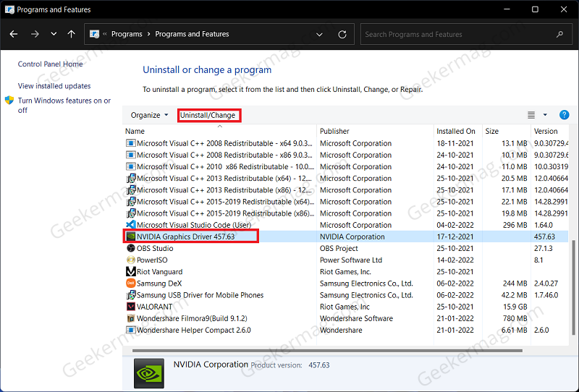Click the Uninstall/Change button
This screenshot has width=579, height=392.
pos(209,115)
